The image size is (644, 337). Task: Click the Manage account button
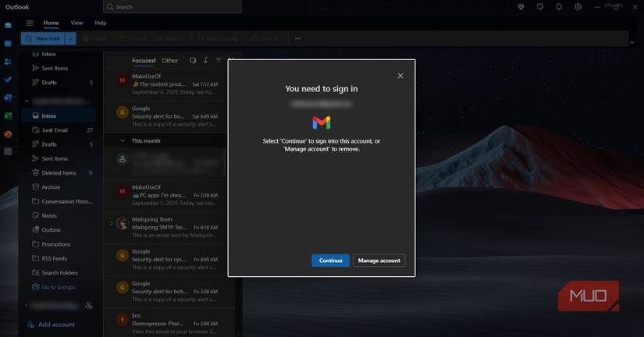(379, 261)
